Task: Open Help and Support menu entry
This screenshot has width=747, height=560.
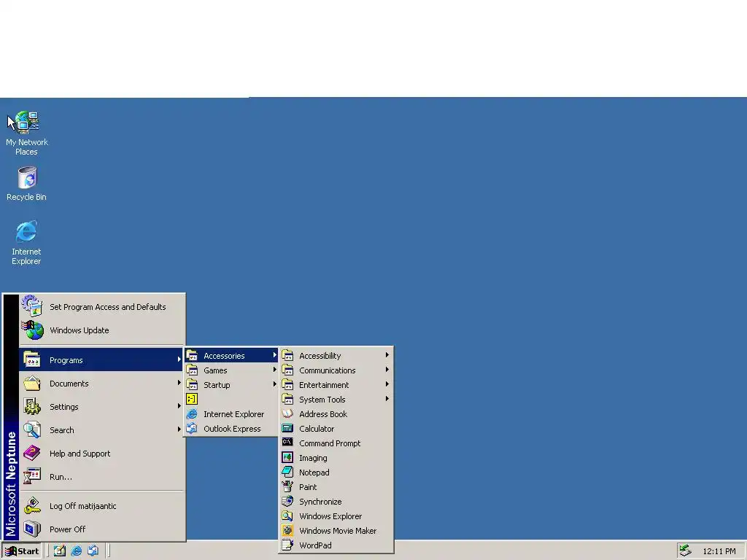Action: point(102,454)
